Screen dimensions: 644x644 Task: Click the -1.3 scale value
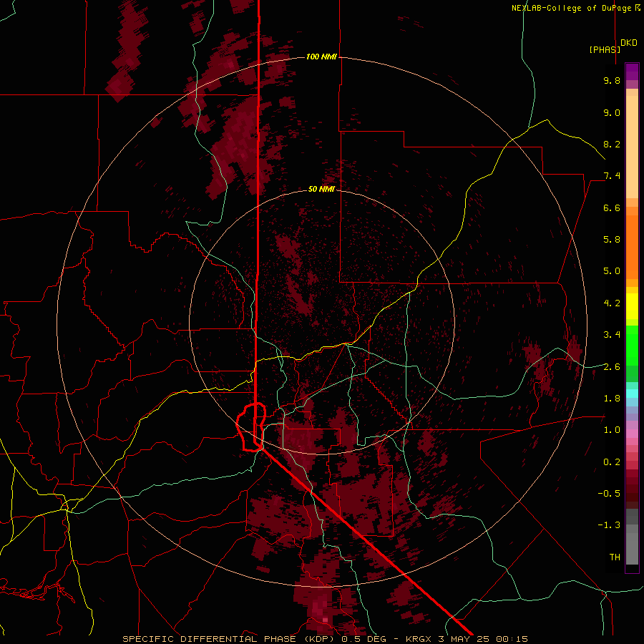(609, 525)
